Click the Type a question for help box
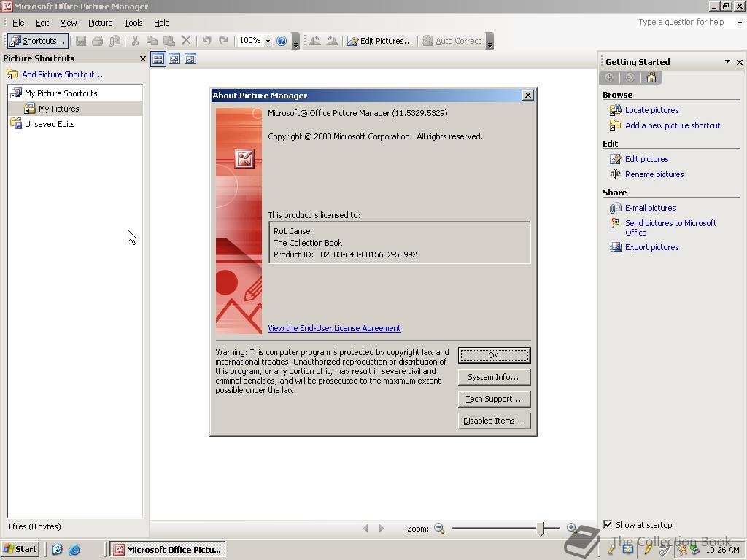This screenshot has height=560, width=747. click(x=686, y=22)
